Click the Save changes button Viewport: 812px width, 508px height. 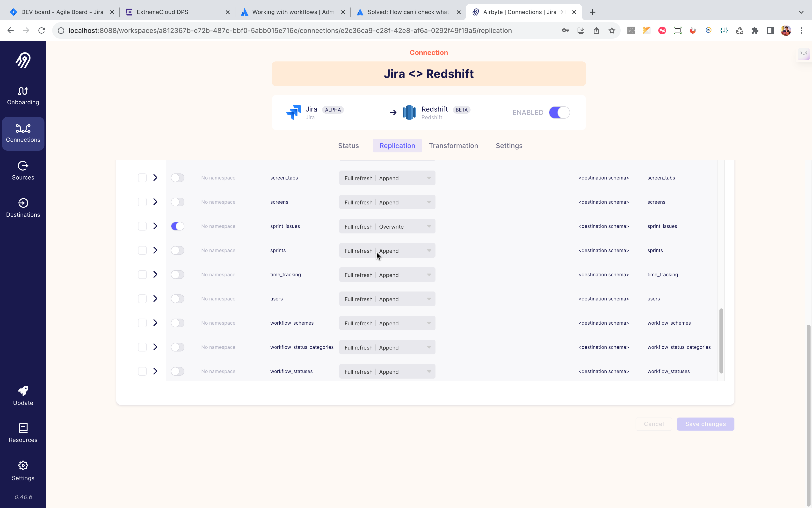705,424
